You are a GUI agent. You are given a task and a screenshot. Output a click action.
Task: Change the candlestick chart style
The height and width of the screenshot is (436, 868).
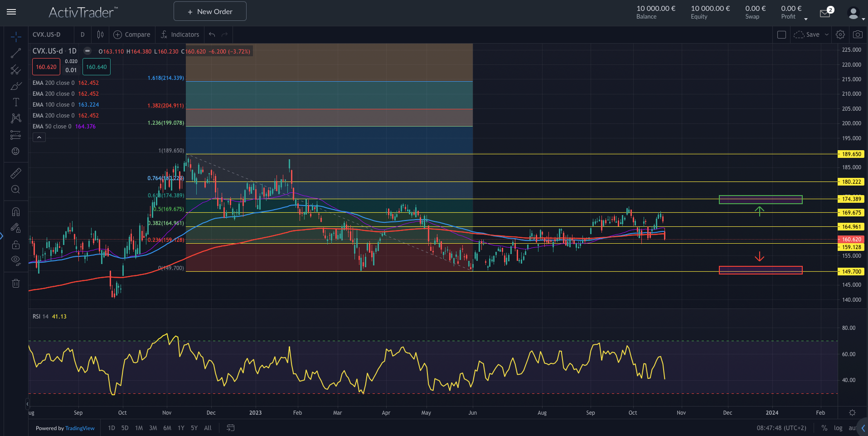pyautogui.click(x=100, y=34)
